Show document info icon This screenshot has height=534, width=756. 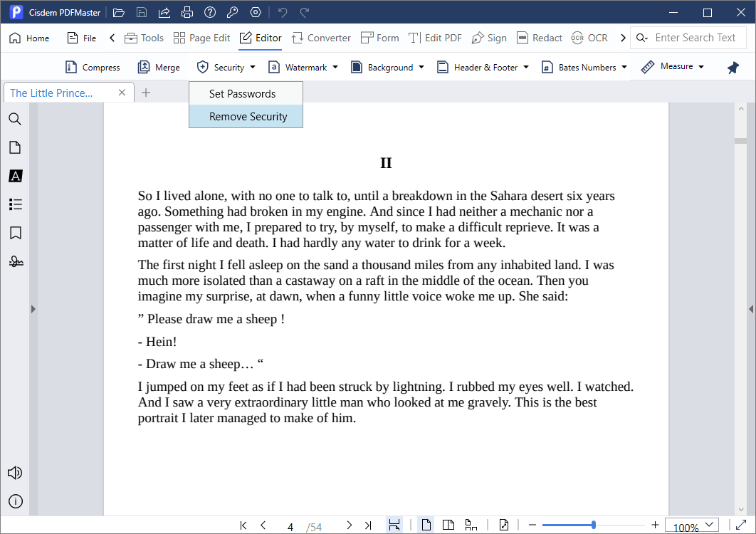pyautogui.click(x=16, y=502)
